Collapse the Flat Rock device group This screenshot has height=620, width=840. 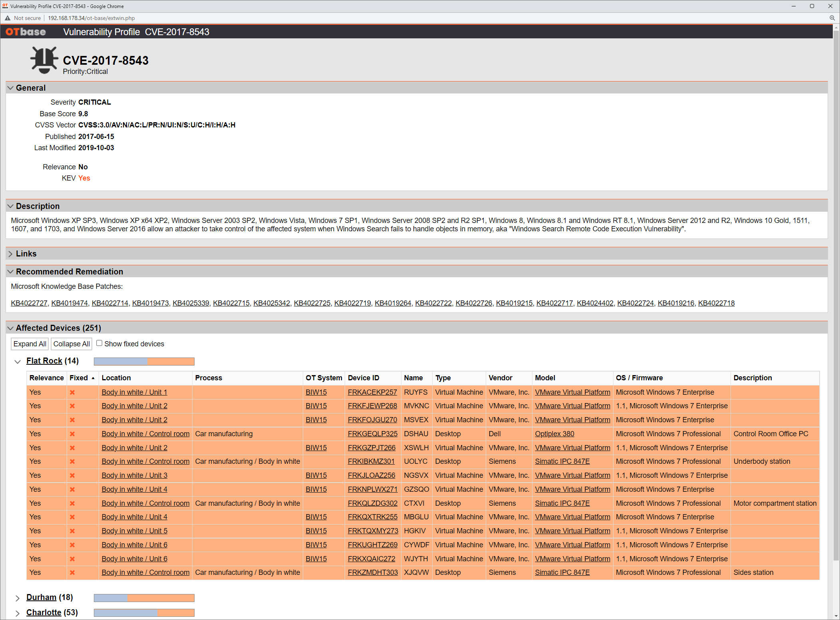(x=18, y=362)
